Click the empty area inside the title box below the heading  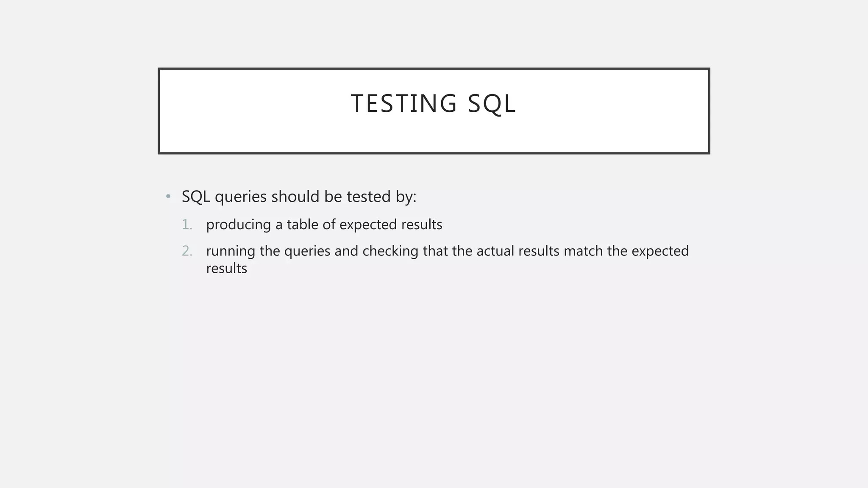pyautogui.click(x=434, y=136)
